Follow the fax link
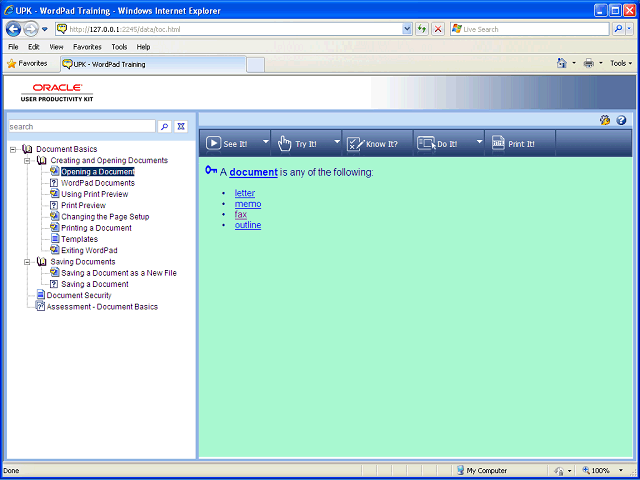Viewport: 640px width, 480px height. pos(241,214)
